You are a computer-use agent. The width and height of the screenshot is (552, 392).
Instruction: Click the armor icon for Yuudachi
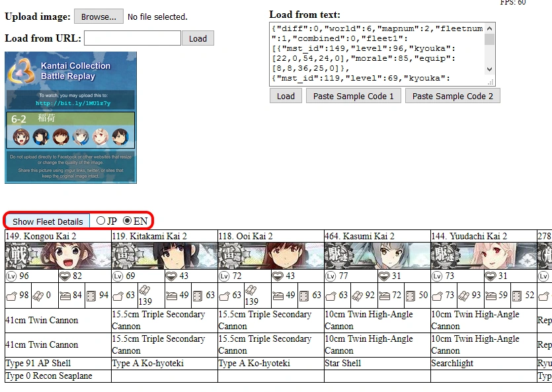click(517, 296)
